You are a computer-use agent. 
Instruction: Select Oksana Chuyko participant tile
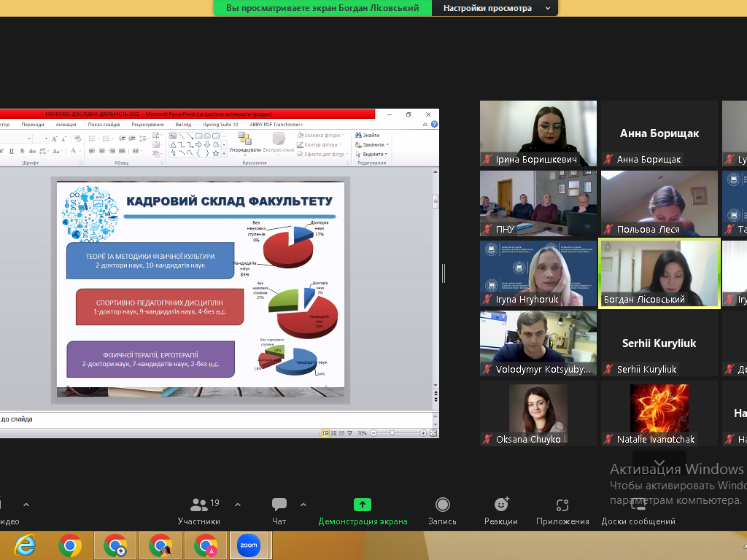538,414
